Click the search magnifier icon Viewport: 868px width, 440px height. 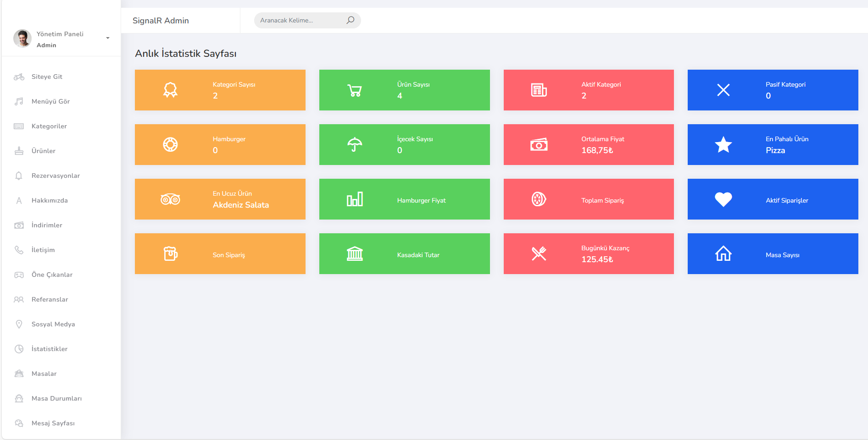[351, 20]
